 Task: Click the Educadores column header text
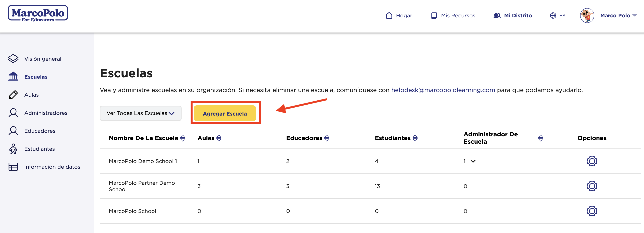pos(304,138)
